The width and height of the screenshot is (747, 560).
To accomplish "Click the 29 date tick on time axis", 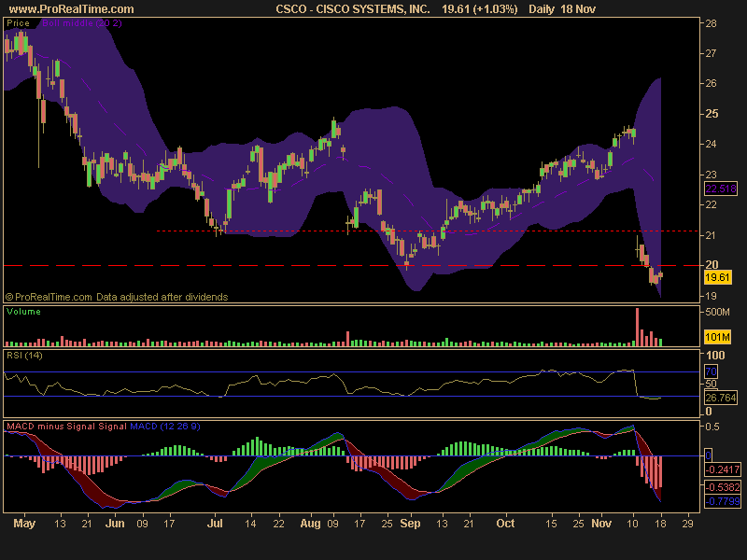I will coord(687,524).
